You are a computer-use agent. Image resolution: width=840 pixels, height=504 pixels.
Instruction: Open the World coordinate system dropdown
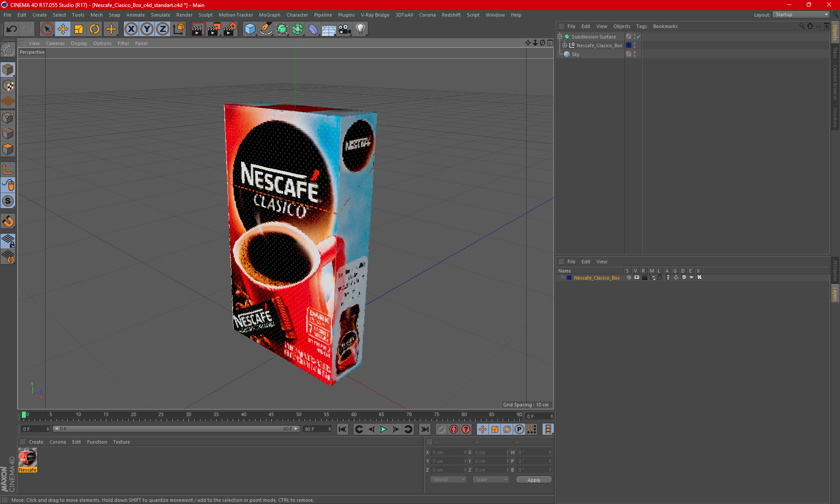448,479
